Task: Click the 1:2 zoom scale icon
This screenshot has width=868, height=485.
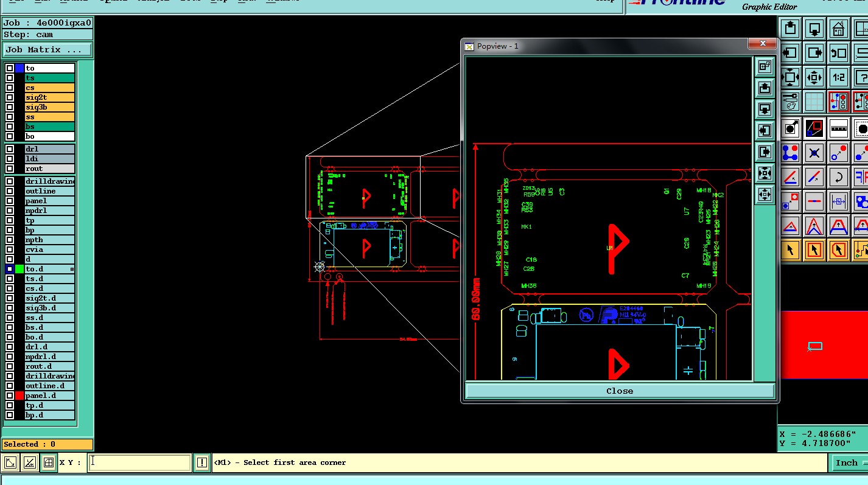Action: (839, 77)
